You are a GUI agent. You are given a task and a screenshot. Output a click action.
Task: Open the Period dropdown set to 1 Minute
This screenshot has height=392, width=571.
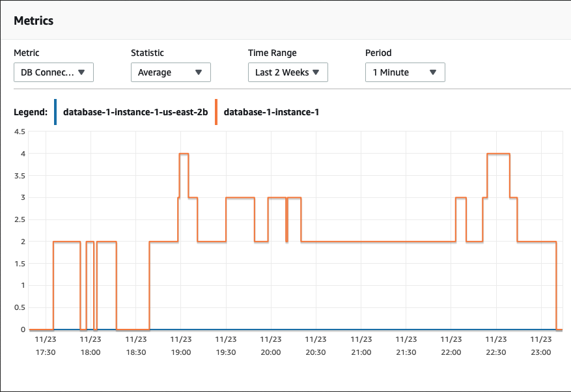(406, 72)
